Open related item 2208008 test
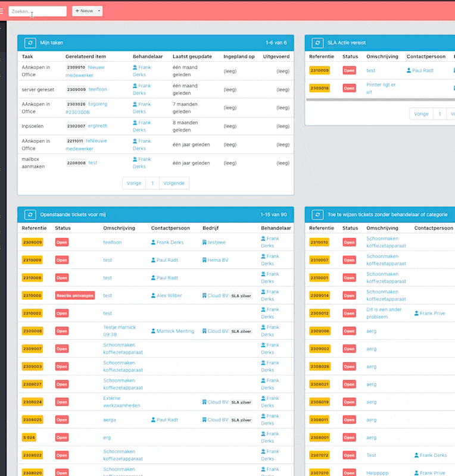Image resolution: width=455 pixels, height=476 pixels. point(93,162)
